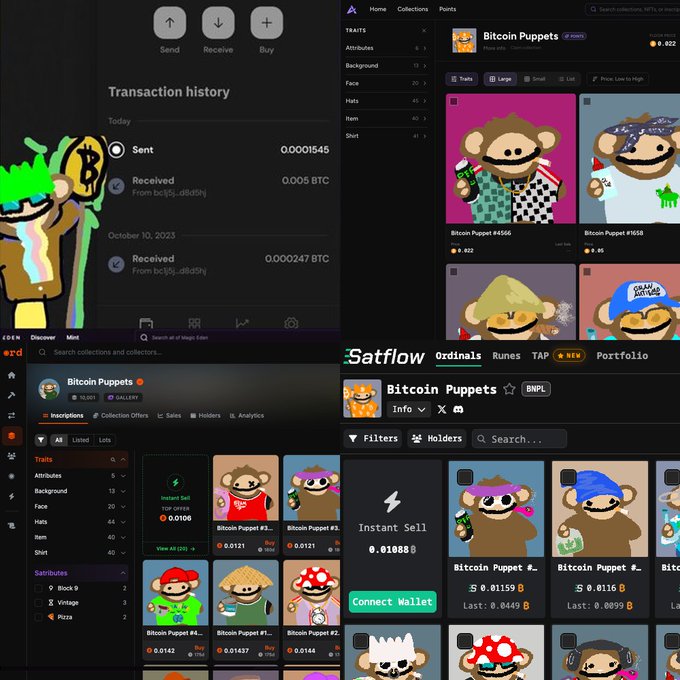The height and width of the screenshot is (680, 680).
Task: Click the green Connect Wallet button
Action: (392, 602)
